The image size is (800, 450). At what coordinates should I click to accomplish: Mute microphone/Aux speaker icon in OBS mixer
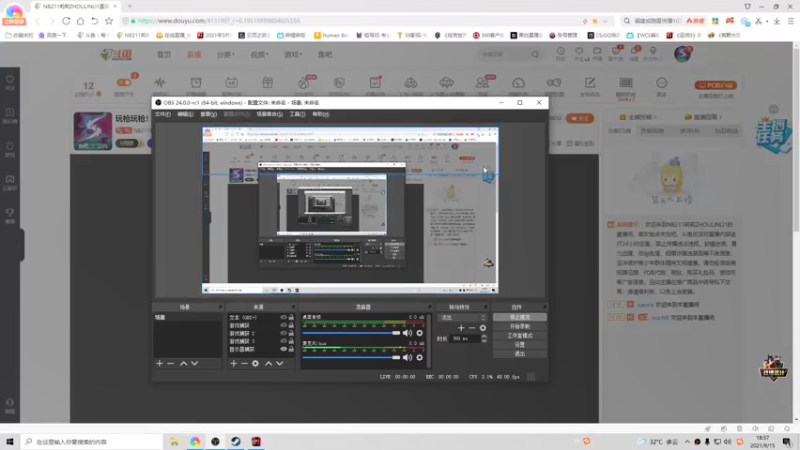(x=407, y=358)
